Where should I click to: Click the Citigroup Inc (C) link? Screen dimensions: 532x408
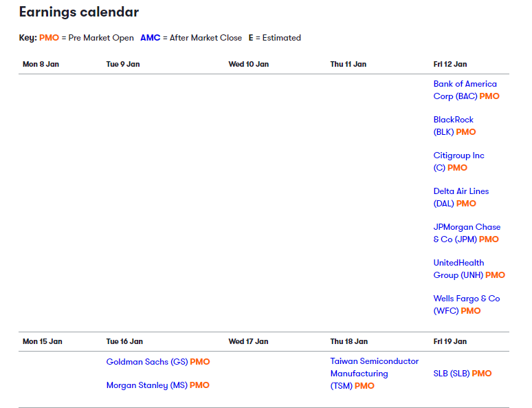tap(458, 162)
